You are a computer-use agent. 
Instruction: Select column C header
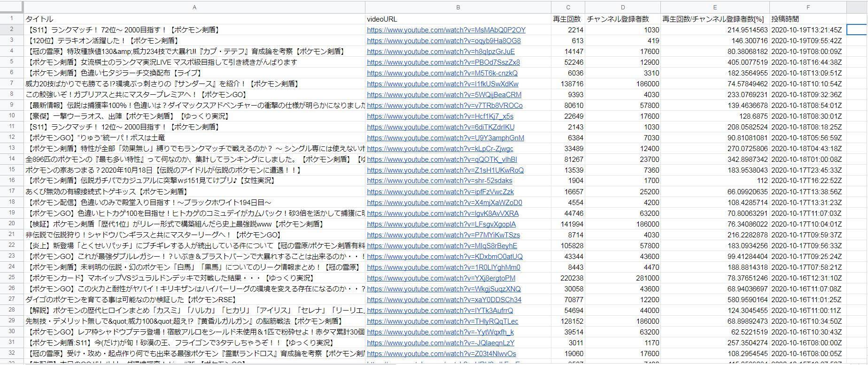point(568,7)
